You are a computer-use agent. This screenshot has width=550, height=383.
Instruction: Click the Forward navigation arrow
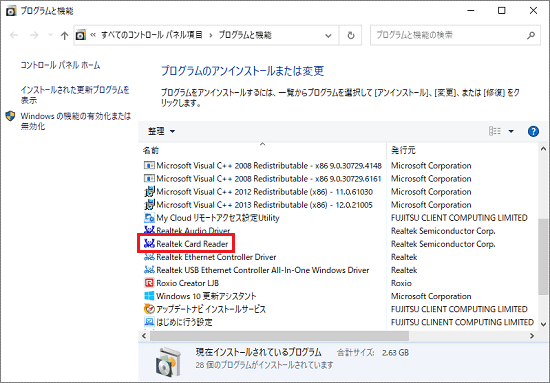coord(34,35)
